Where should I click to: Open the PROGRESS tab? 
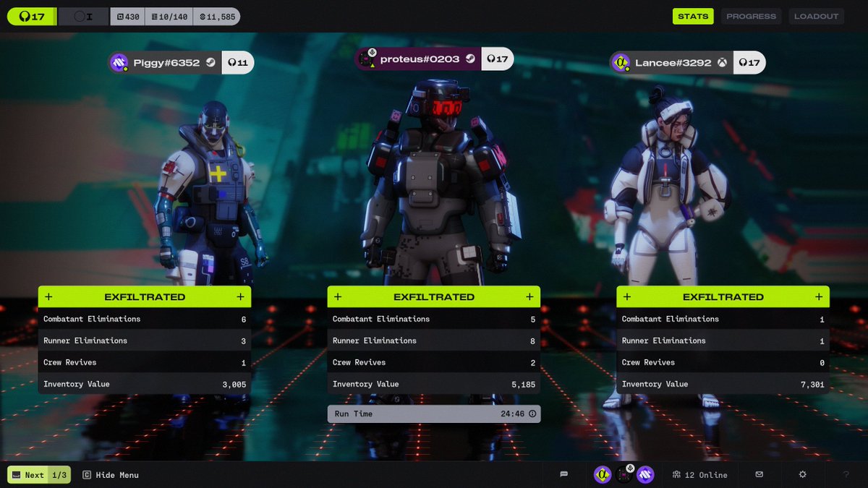[751, 16]
